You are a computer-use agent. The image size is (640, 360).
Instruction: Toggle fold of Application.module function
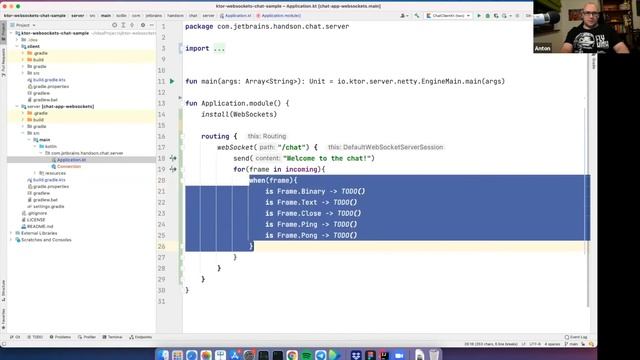pyautogui.click(x=181, y=98)
